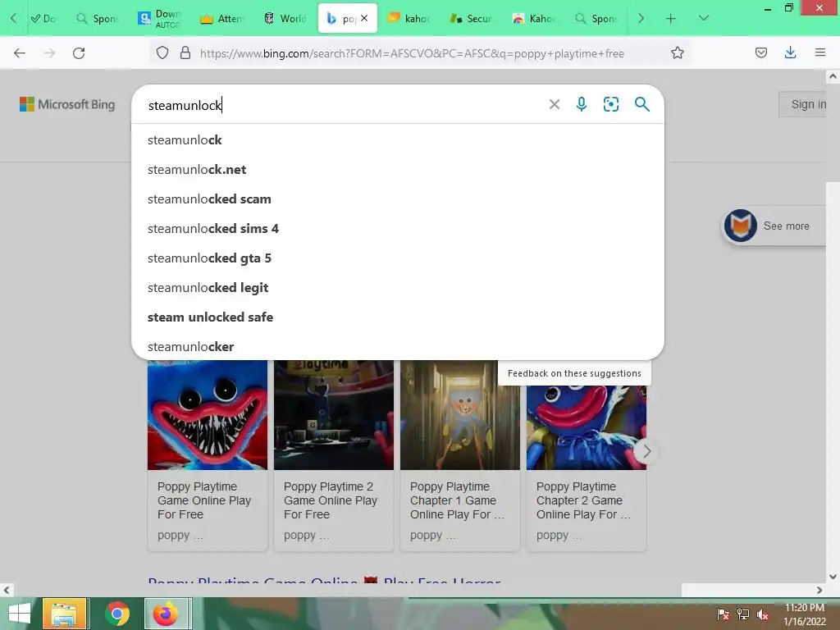The height and width of the screenshot is (630, 840).
Task: Select suggestion steamunlocked legit
Action: click(398, 287)
